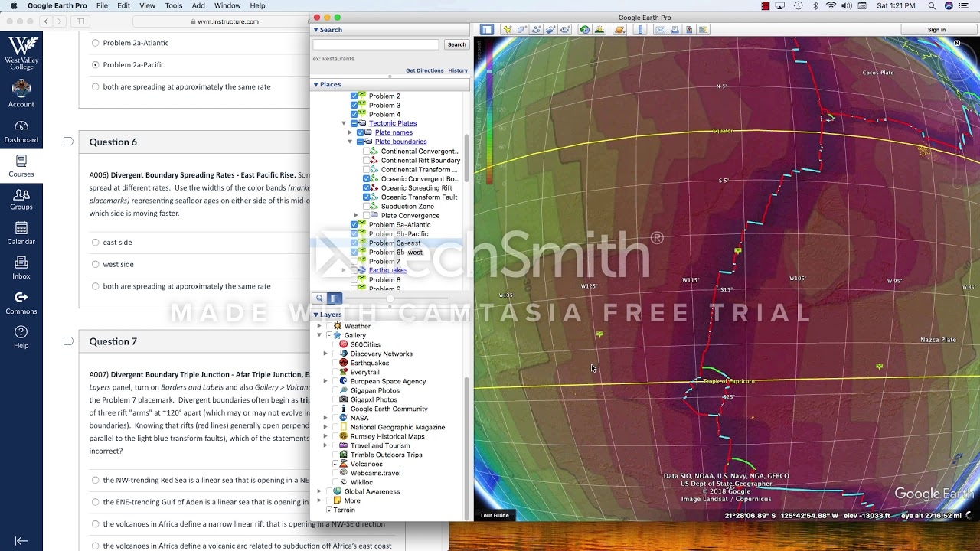
Task: Open the Tools menu in menu bar
Action: point(174,5)
